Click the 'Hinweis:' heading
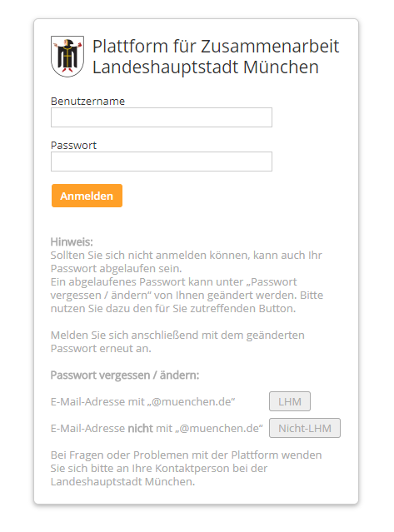Screen dimensions: 394x532 tap(72, 242)
